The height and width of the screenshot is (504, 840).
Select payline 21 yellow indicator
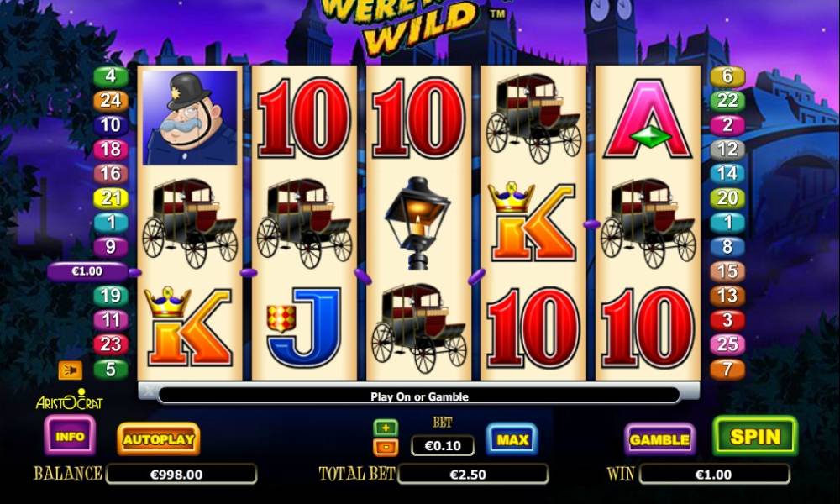click(x=111, y=198)
